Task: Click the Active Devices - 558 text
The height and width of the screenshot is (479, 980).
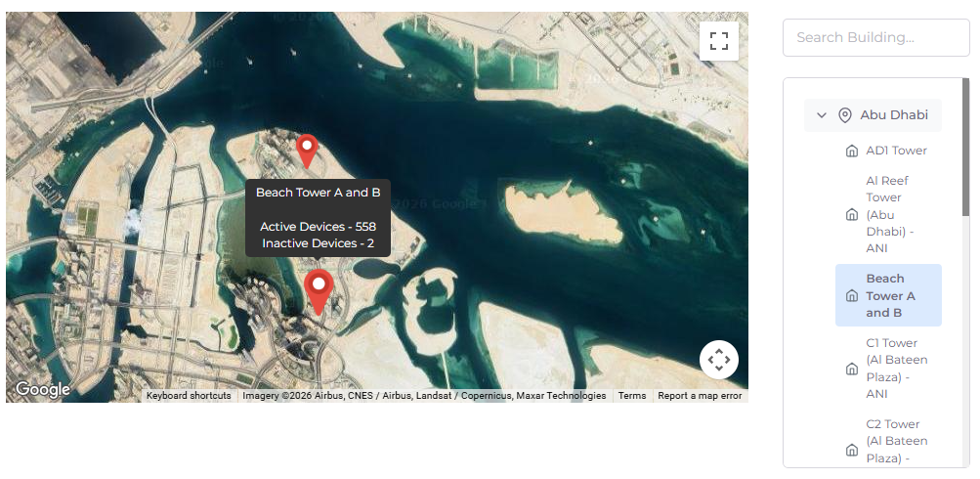Action: 319,227
